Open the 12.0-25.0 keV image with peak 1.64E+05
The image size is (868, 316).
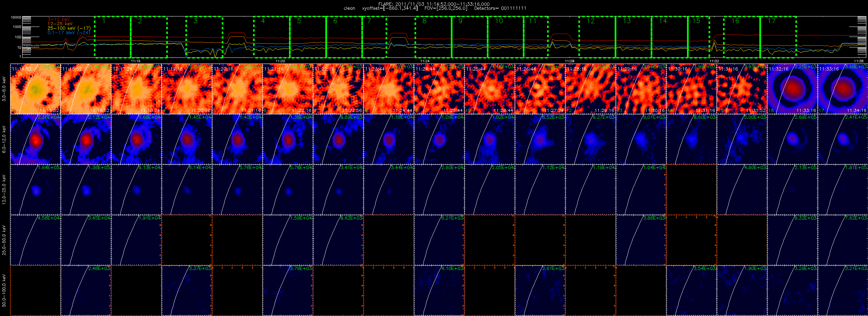(35, 190)
